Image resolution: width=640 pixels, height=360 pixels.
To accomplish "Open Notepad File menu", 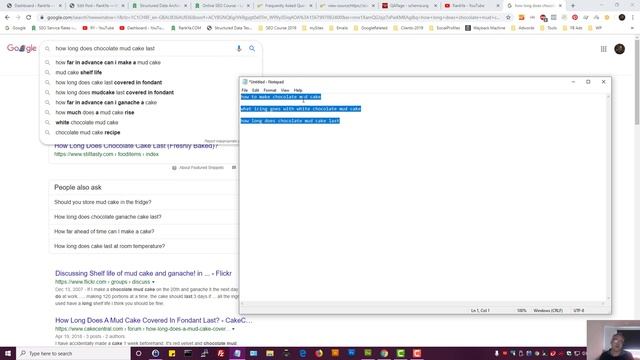I will [x=244, y=90].
